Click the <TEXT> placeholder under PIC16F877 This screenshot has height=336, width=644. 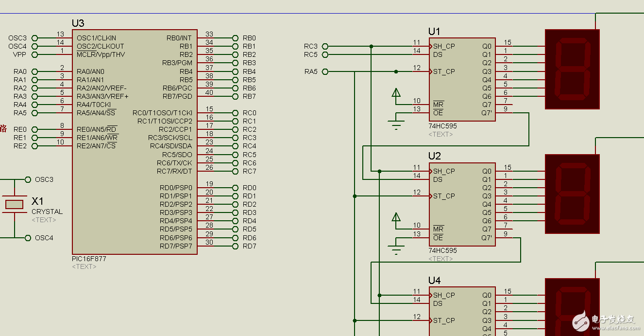click(84, 266)
